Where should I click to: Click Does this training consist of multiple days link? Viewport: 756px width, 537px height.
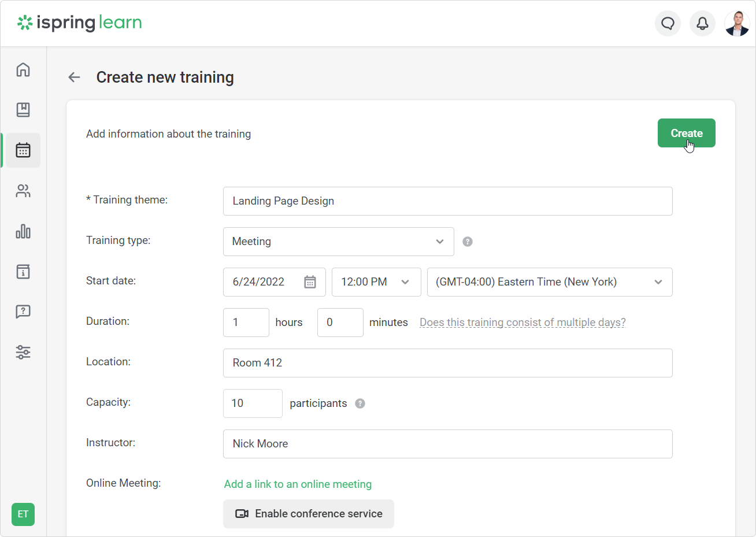522,323
